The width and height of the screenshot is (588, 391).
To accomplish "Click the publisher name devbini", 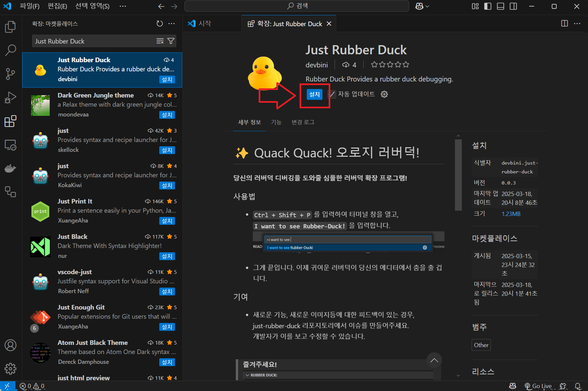I will coord(317,65).
